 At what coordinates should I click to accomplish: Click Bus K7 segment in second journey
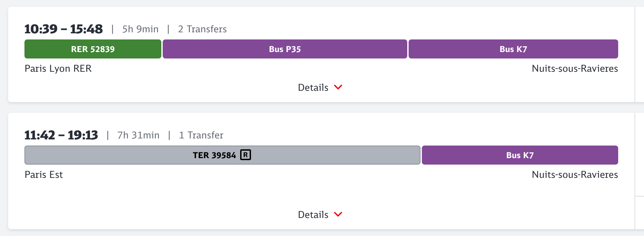[x=520, y=155]
